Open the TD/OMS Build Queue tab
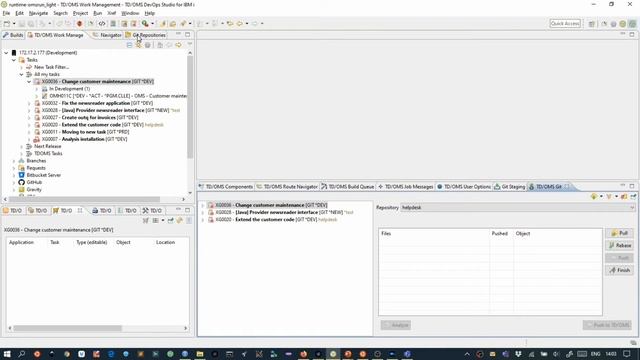The width and height of the screenshot is (640, 360). [x=348, y=187]
